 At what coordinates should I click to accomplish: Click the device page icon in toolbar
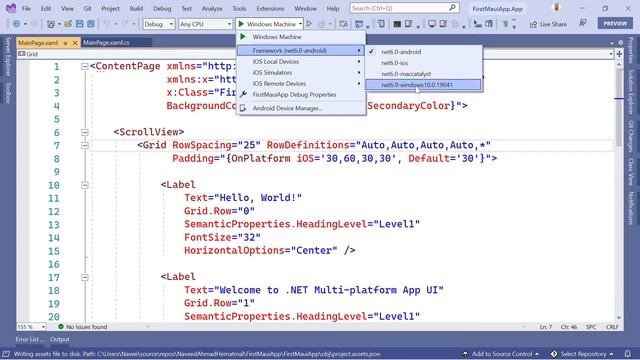click(x=381, y=24)
